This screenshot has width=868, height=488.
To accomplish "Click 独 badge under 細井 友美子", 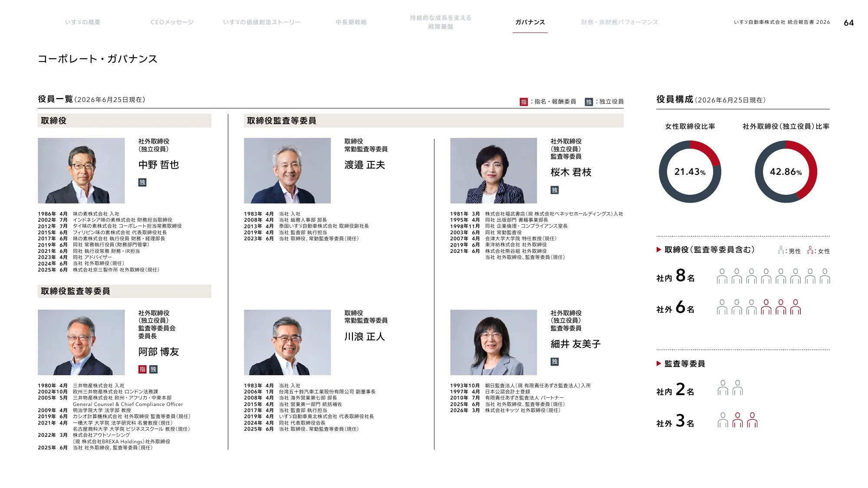I will pyautogui.click(x=555, y=362).
